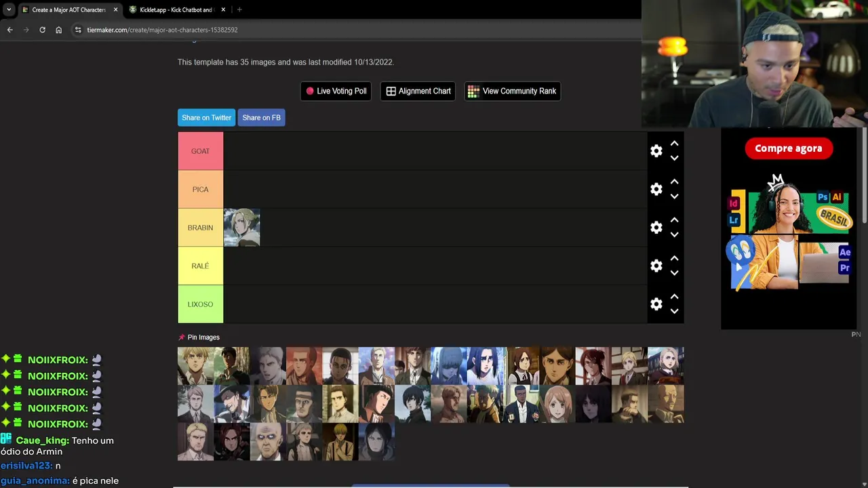Pick the last character image in bottom pool row
Image resolution: width=868 pixels, height=488 pixels.
coord(376,442)
